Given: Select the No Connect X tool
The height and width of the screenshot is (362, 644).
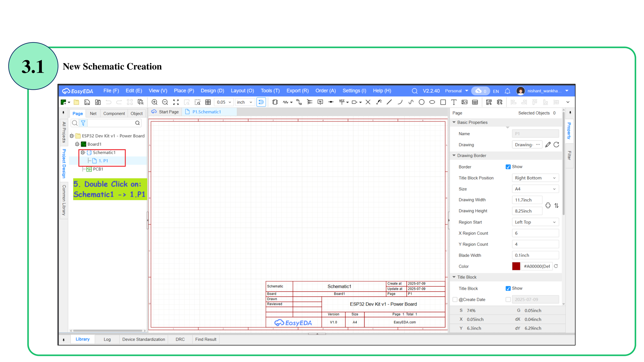Looking at the screenshot, I should pos(368,102).
